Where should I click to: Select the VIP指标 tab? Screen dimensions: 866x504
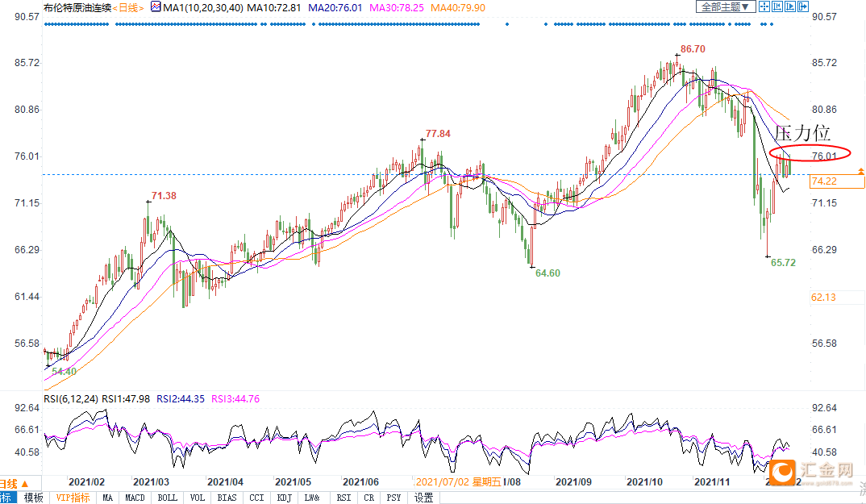coord(73,498)
